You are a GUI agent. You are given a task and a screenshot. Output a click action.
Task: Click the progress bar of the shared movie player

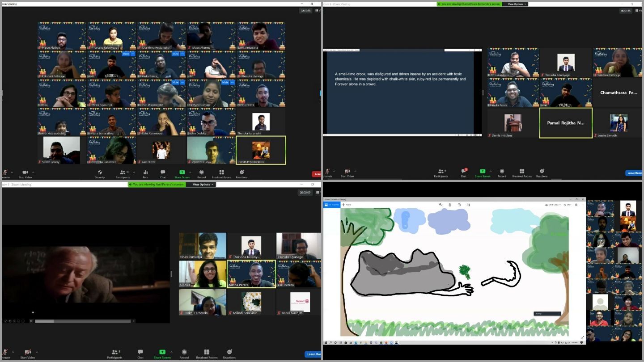coord(83,321)
